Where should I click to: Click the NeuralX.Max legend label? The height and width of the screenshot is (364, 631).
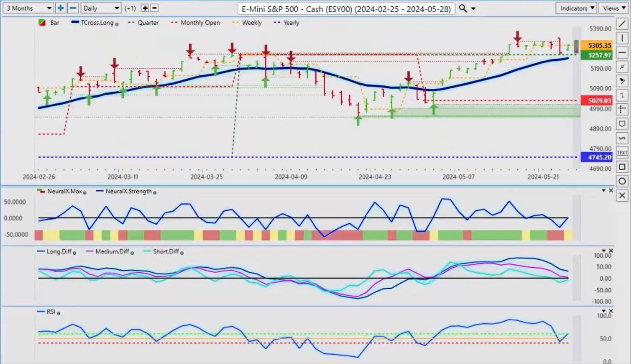coord(64,191)
